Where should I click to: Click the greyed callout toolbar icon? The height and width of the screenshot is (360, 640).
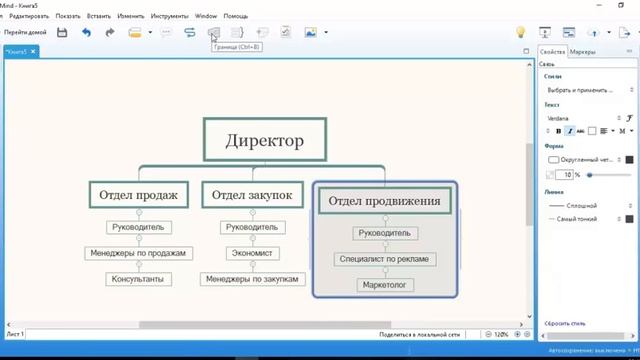click(x=166, y=32)
